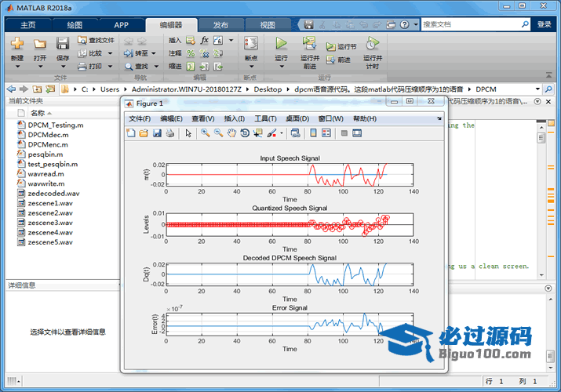561x392 pixels.
Task: Toggle the Insert Colorbar button
Action: 313,133
